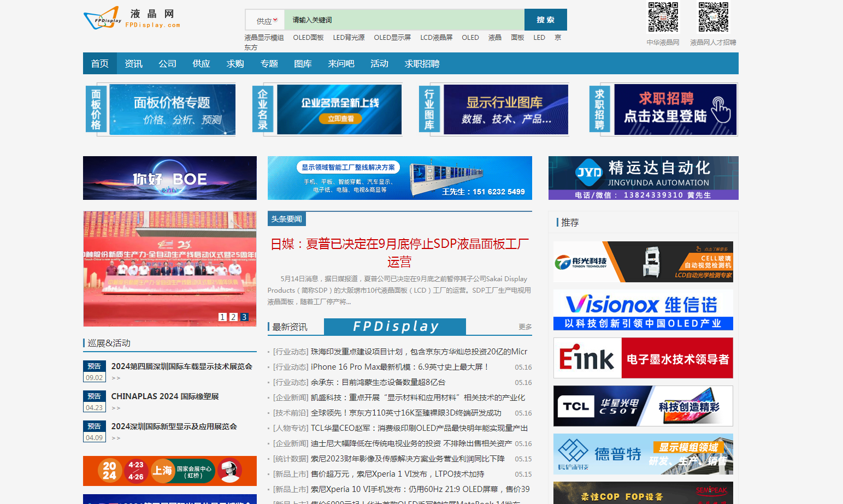The image size is (843, 504).
Task: Select the 首页 navigation tab
Action: click(x=99, y=64)
